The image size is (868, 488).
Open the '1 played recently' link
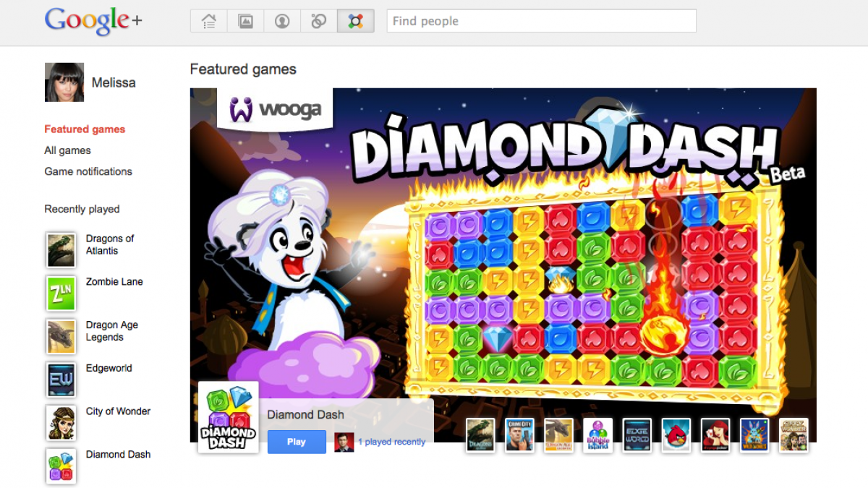pyautogui.click(x=391, y=442)
